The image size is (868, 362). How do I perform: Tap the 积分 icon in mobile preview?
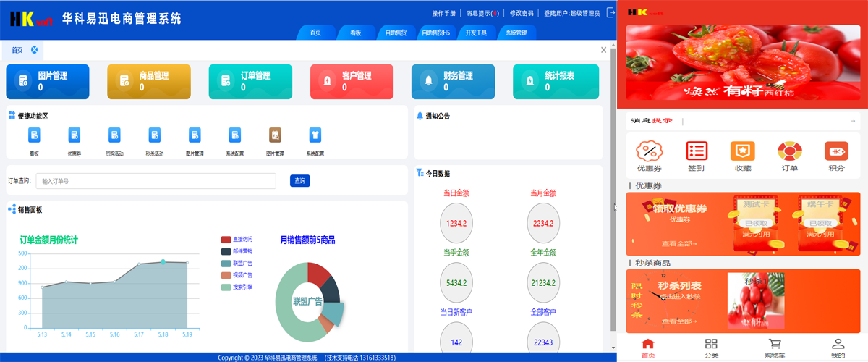[x=836, y=151]
